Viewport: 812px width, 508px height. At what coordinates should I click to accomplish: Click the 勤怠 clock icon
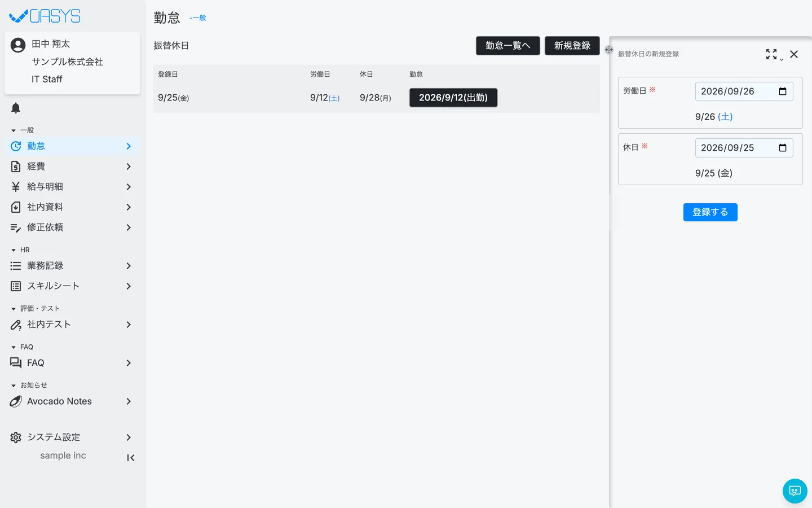pos(16,146)
